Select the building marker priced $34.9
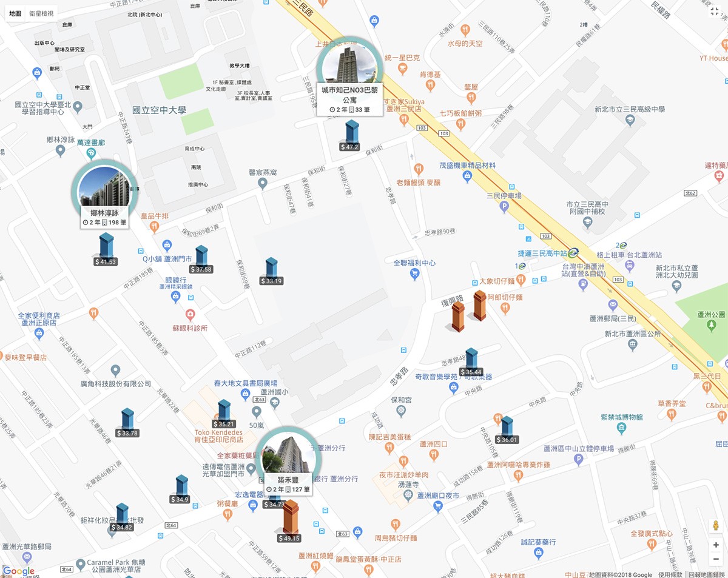This screenshot has width=728, height=578. coord(181,489)
